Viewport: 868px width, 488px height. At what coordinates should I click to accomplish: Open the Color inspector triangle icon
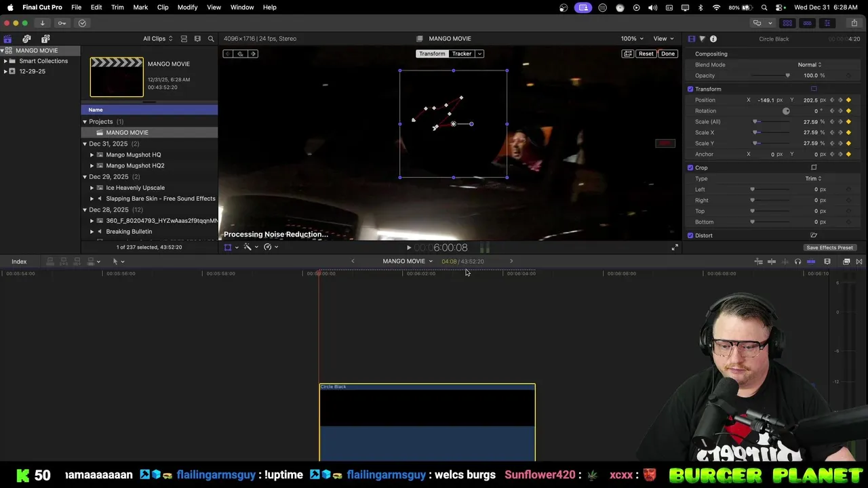point(702,39)
